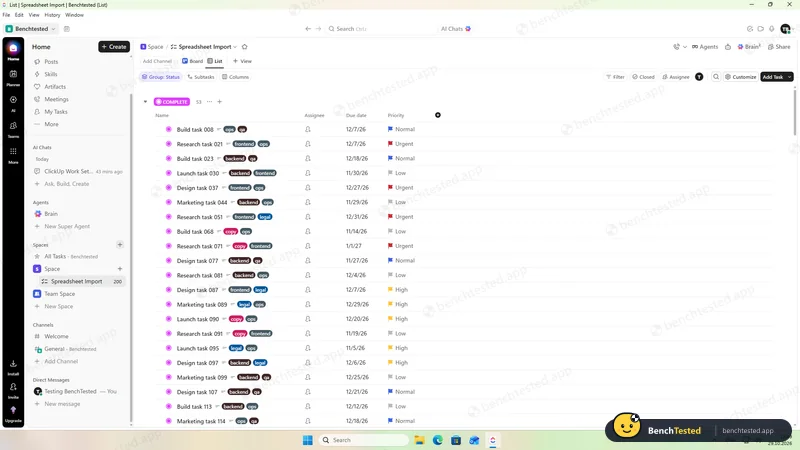
Task: Open the Add Task dropdown arrow
Action: [x=789, y=77]
